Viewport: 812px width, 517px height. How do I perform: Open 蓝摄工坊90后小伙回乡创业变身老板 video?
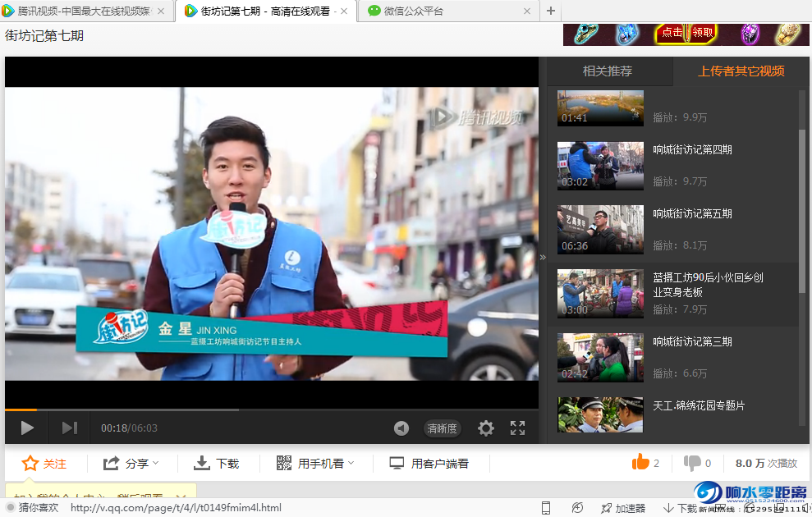pyautogui.click(x=708, y=285)
